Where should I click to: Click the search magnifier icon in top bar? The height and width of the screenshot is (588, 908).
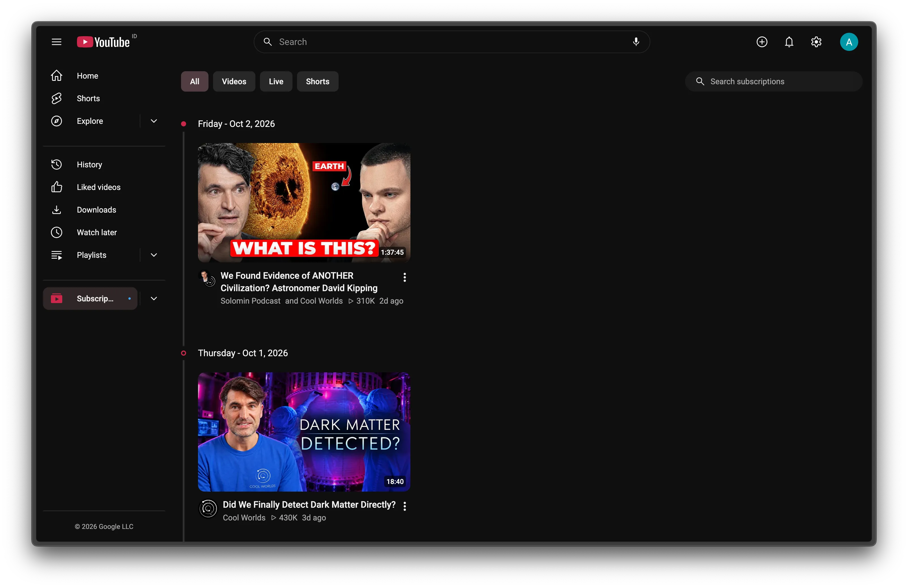point(268,42)
